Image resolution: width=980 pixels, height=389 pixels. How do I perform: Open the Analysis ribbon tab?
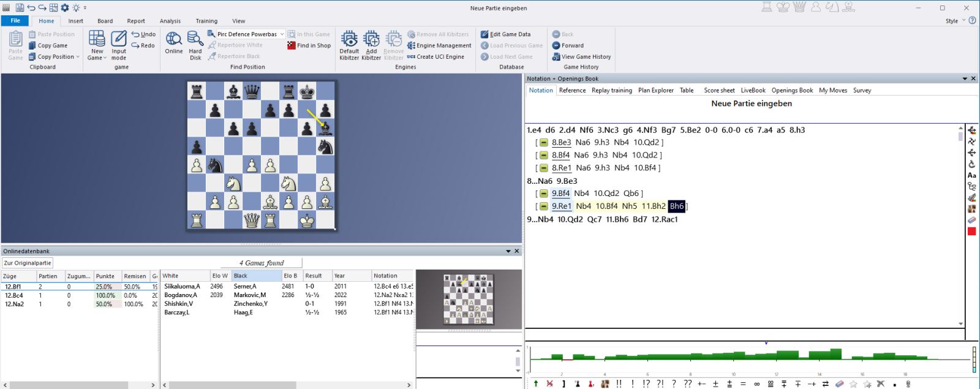[x=170, y=21]
